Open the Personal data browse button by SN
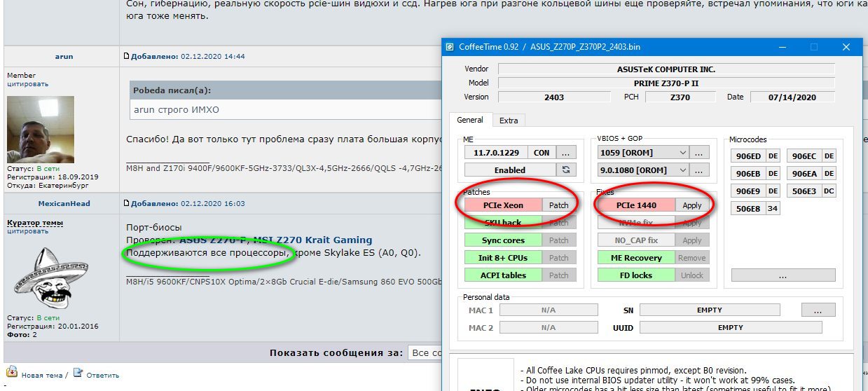This screenshot has width=868, height=391. click(818, 310)
